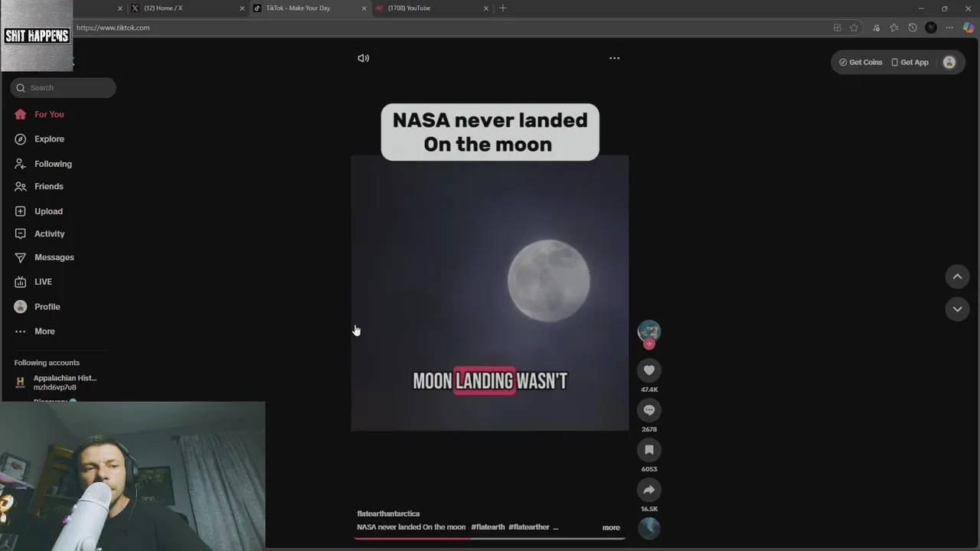Screen dimensions: 980x551
Task: Click the 47.4K likes count
Action: (649, 390)
